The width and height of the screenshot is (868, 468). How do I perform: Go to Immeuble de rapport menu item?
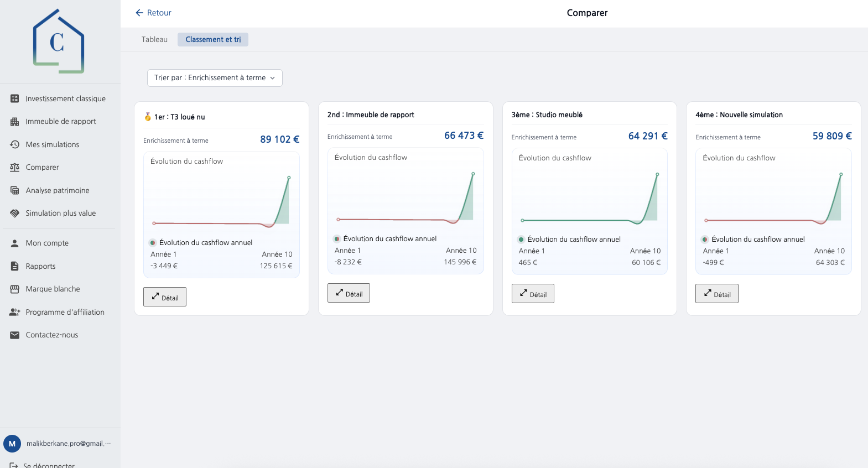click(x=60, y=122)
